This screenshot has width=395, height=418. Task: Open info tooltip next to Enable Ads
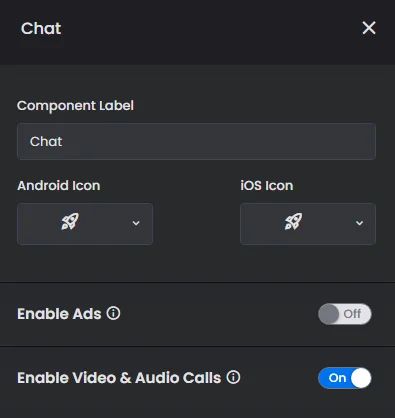point(113,313)
